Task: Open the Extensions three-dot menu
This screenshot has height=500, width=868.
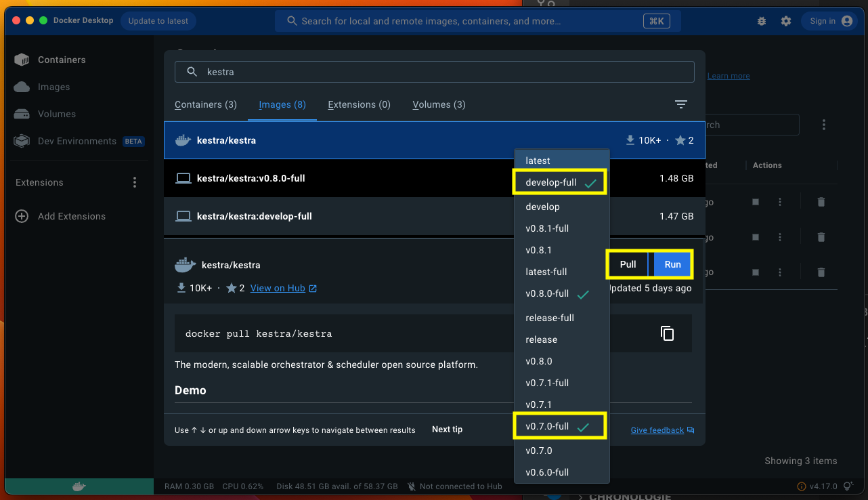Action: 135,182
